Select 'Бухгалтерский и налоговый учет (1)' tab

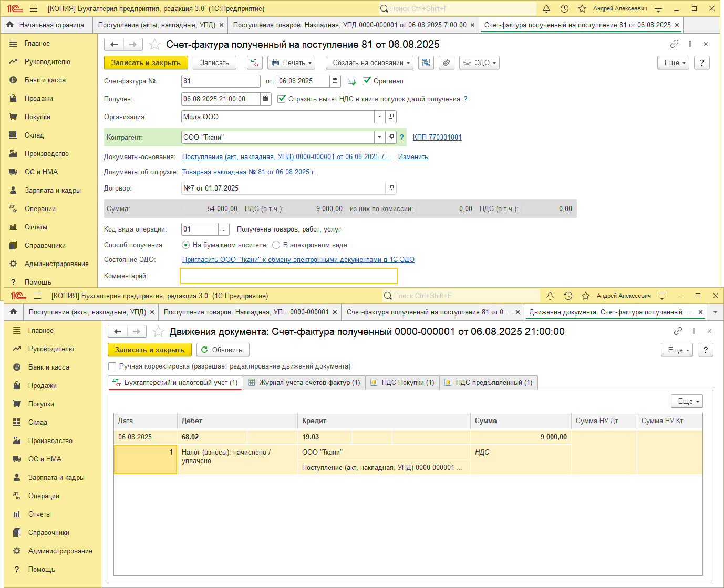pyautogui.click(x=175, y=382)
